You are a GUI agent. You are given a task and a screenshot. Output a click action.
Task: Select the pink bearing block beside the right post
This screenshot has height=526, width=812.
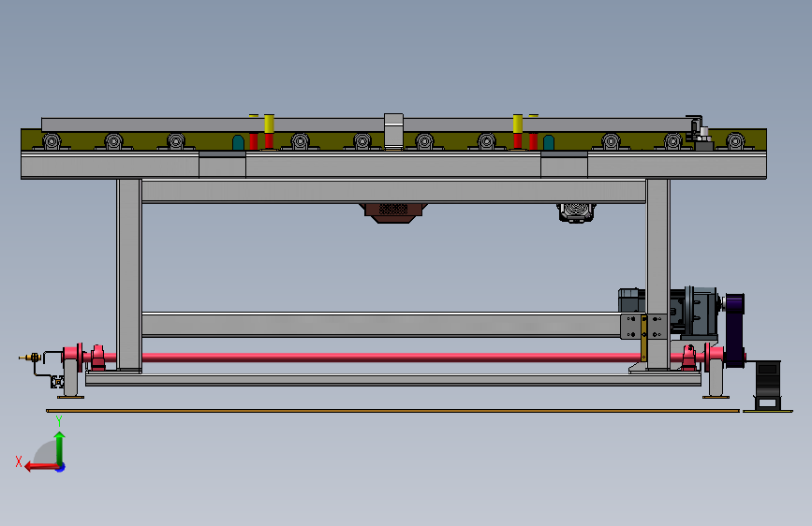pyautogui.click(x=688, y=358)
